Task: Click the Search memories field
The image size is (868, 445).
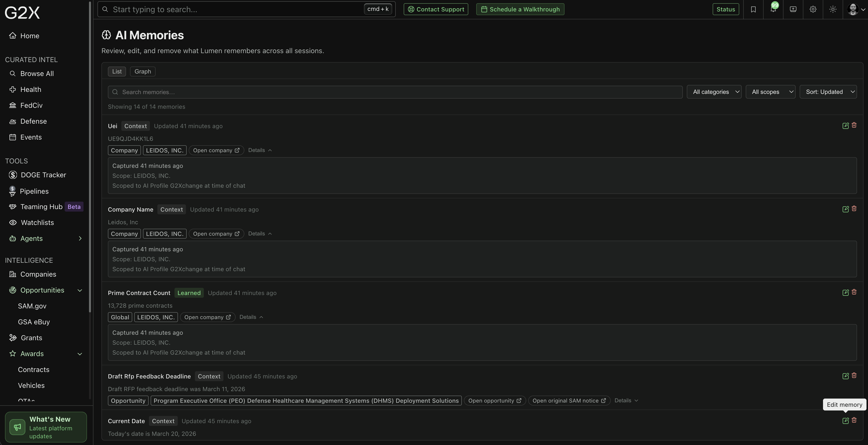Action: pos(395,92)
